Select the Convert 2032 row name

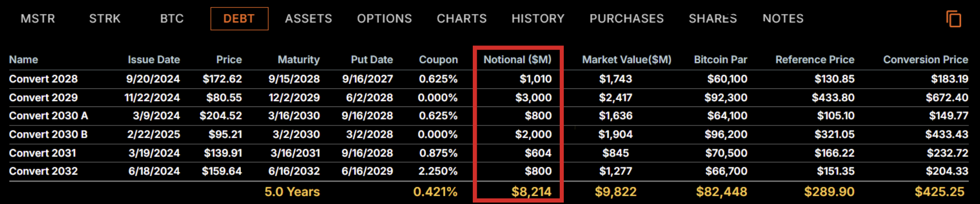click(x=43, y=171)
